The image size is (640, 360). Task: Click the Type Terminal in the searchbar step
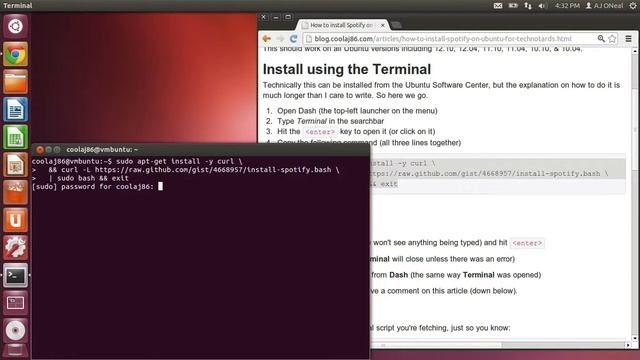[331, 121]
